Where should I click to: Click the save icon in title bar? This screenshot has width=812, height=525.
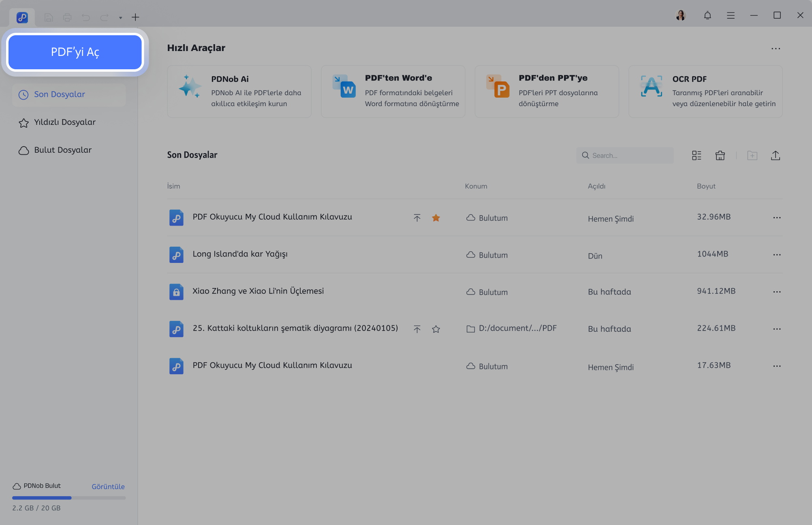point(49,17)
